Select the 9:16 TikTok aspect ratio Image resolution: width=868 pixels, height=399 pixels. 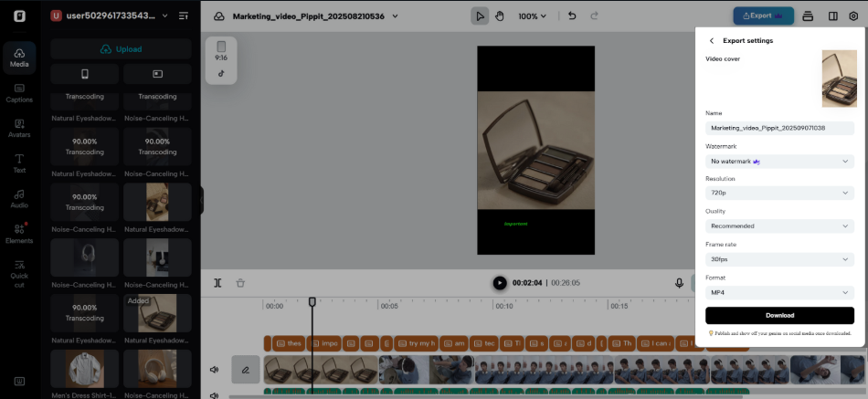click(221, 60)
